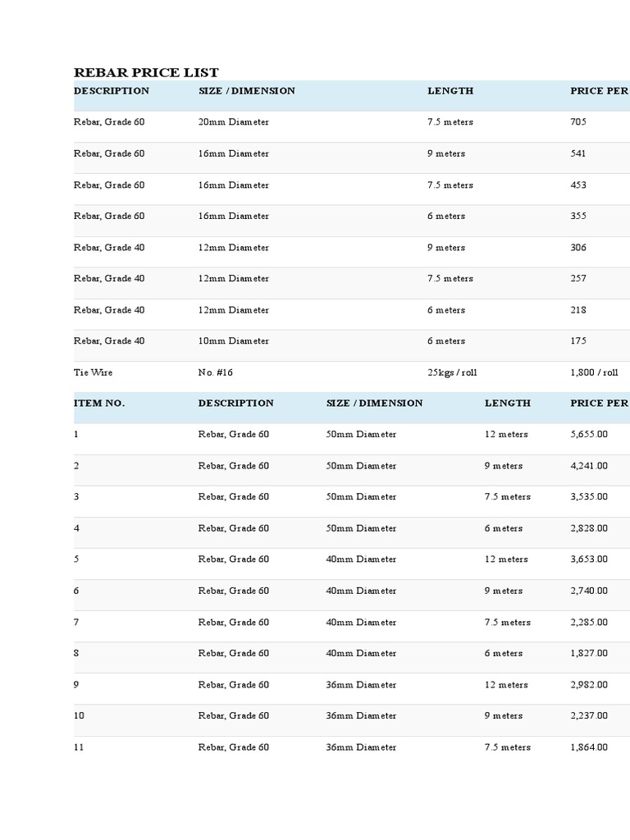The image size is (630, 840).
Task: Click the price 705
Action: tap(578, 121)
